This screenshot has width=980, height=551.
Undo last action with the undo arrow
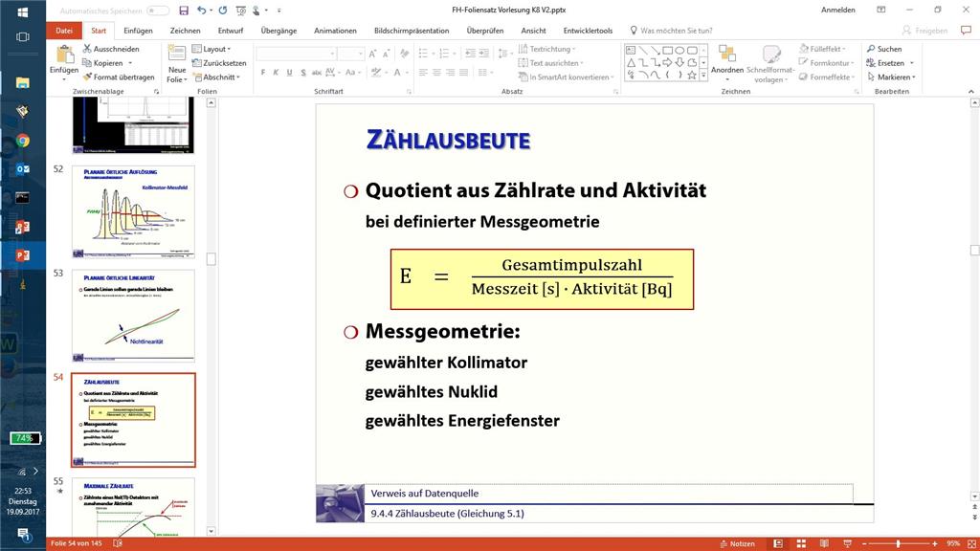(201, 10)
